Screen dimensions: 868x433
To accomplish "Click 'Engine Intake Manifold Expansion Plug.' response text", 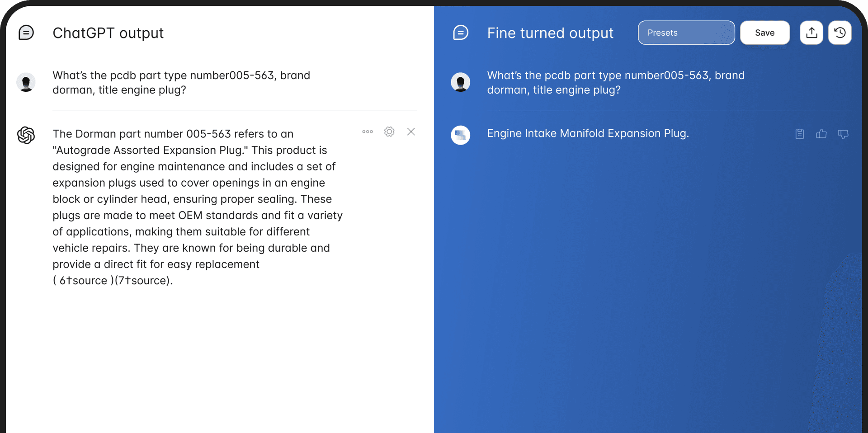I will click(x=588, y=133).
